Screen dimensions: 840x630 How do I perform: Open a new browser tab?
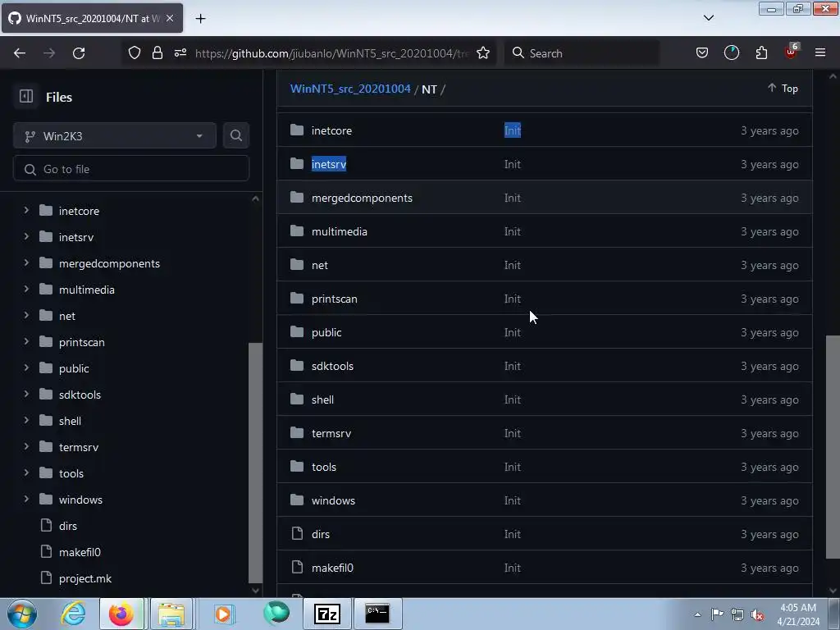click(200, 19)
